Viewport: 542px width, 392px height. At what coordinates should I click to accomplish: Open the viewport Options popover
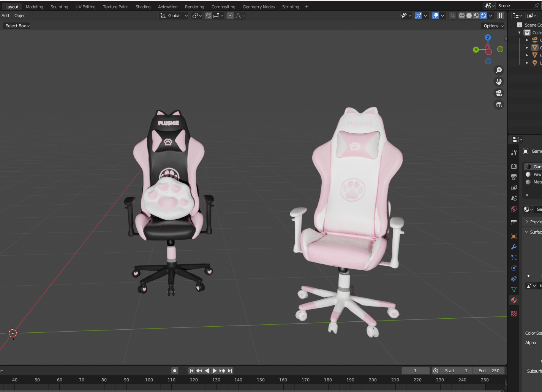click(492, 26)
